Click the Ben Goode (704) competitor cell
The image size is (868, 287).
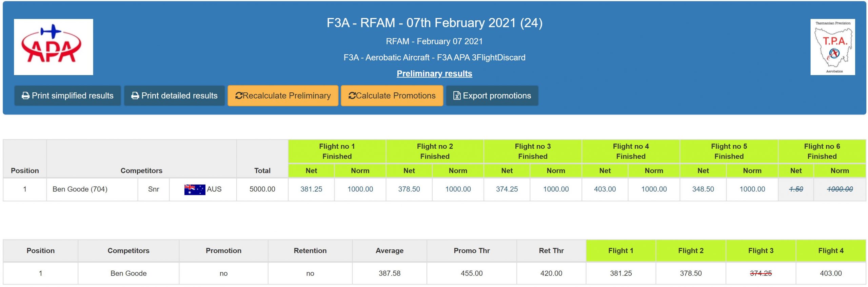click(80, 189)
